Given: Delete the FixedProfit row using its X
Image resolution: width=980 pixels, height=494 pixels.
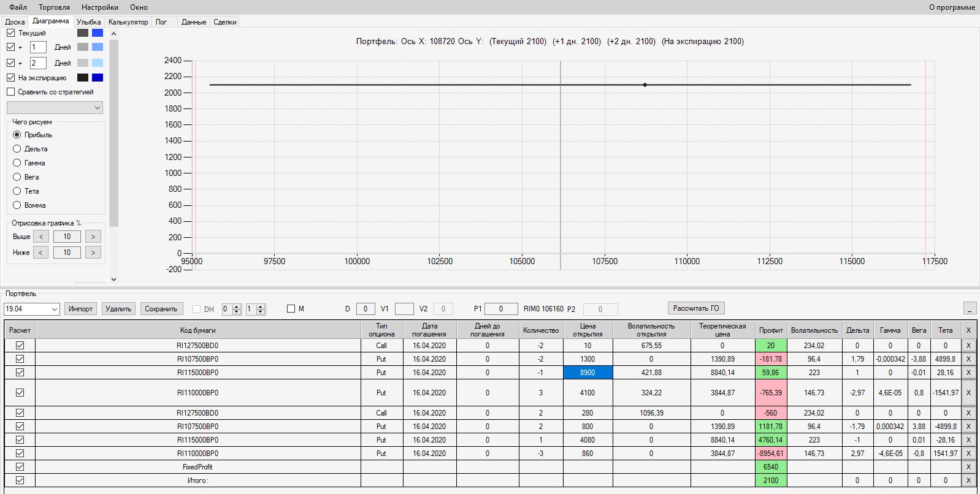Looking at the screenshot, I should pos(968,467).
